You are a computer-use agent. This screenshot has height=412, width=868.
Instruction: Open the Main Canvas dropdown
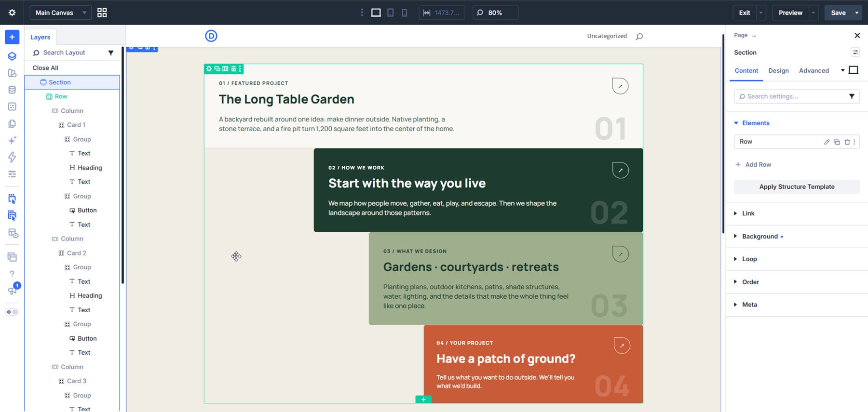click(60, 13)
